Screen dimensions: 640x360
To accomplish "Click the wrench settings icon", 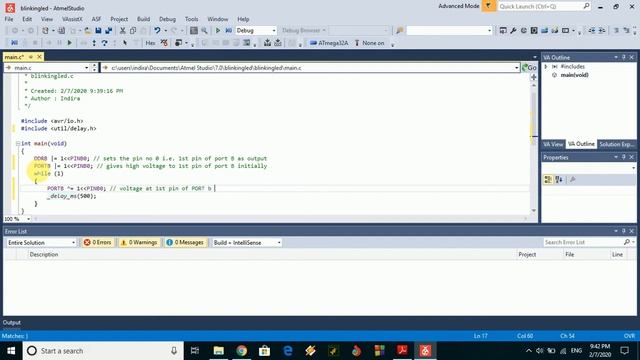I will tap(513, 31).
